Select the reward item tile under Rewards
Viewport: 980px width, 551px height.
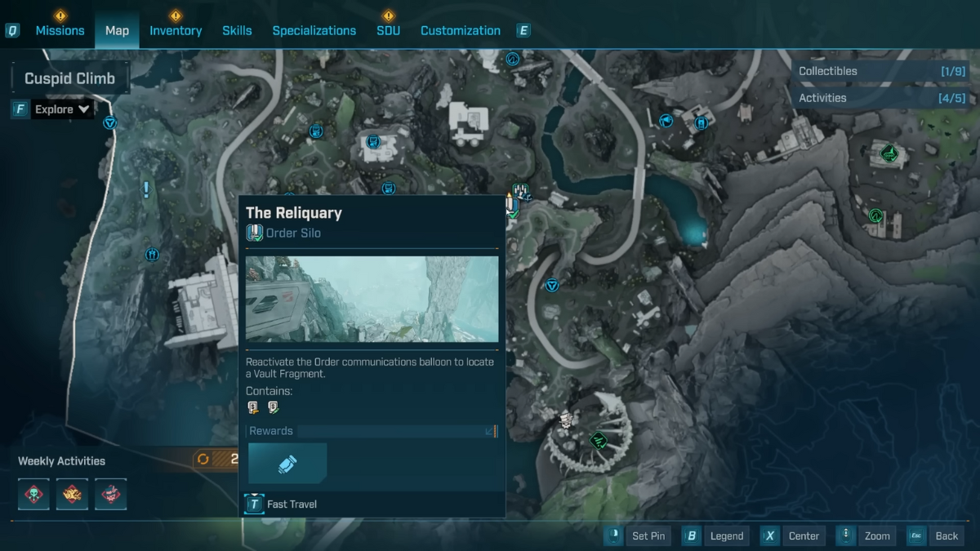click(x=287, y=464)
